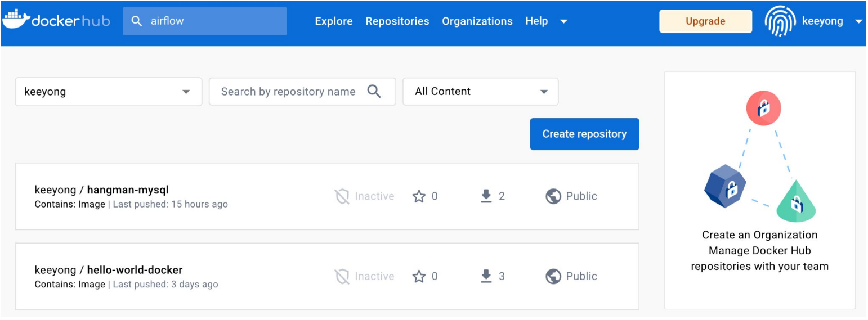Focus the Search by repository name field

(302, 92)
